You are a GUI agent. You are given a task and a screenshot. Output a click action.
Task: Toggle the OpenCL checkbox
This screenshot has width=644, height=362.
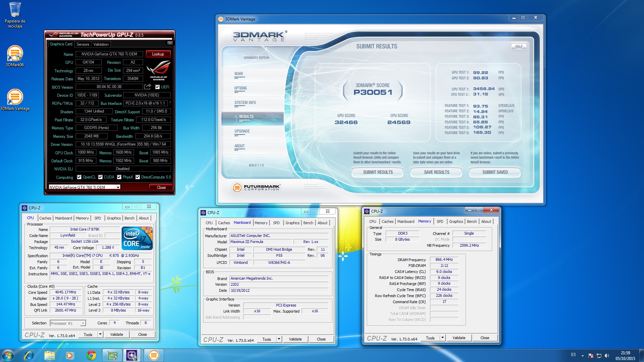click(x=79, y=177)
